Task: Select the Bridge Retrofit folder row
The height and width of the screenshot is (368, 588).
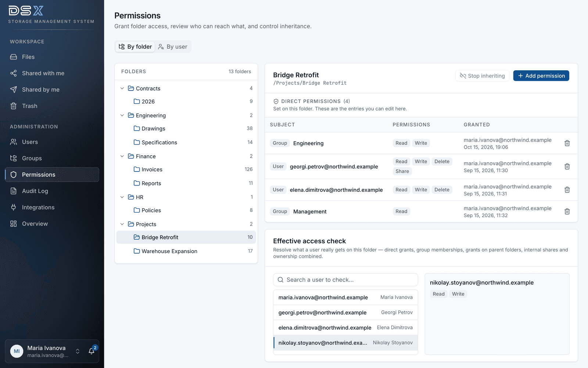Action: pos(186,237)
